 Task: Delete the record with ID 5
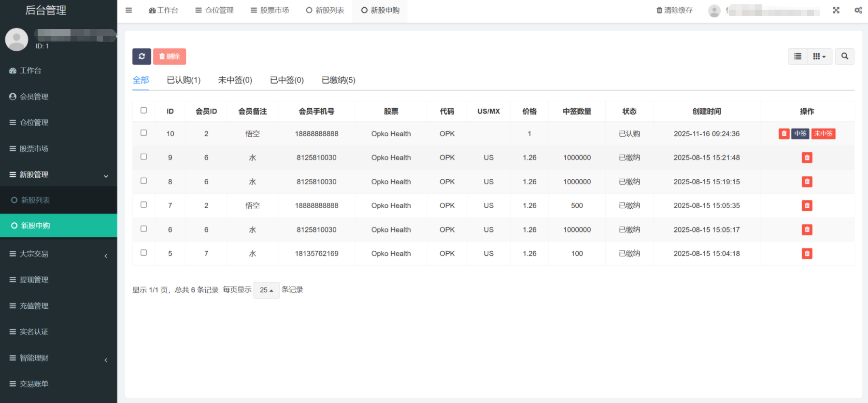pyautogui.click(x=807, y=254)
